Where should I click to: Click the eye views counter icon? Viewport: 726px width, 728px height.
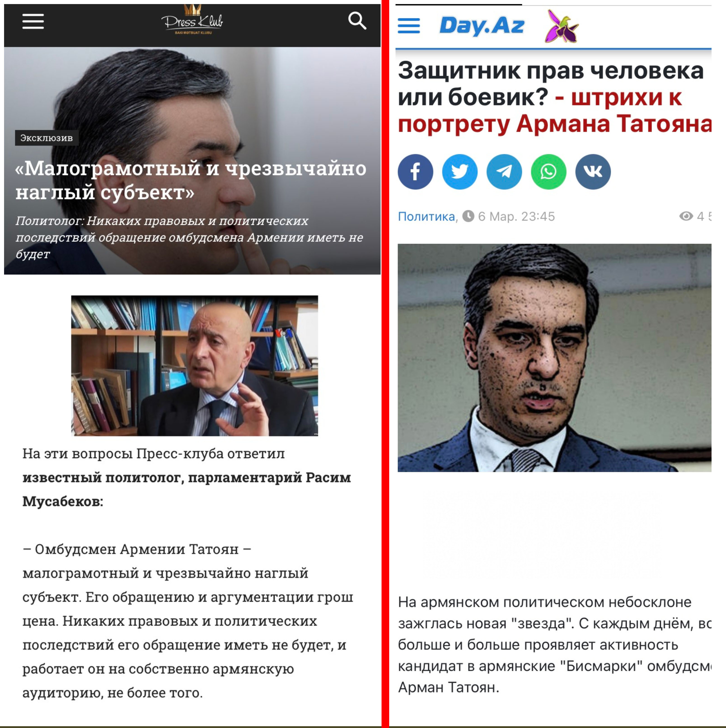(686, 216)
